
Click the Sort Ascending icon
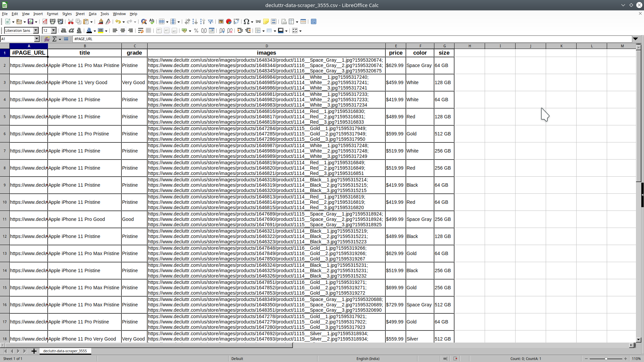click(x=195, y=21)
